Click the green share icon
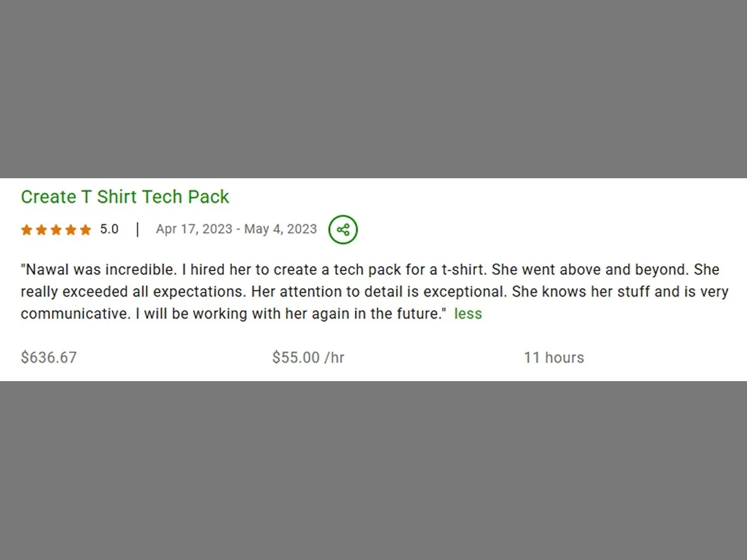This screenshot has height=560, width=747. [x=343, y=229]
